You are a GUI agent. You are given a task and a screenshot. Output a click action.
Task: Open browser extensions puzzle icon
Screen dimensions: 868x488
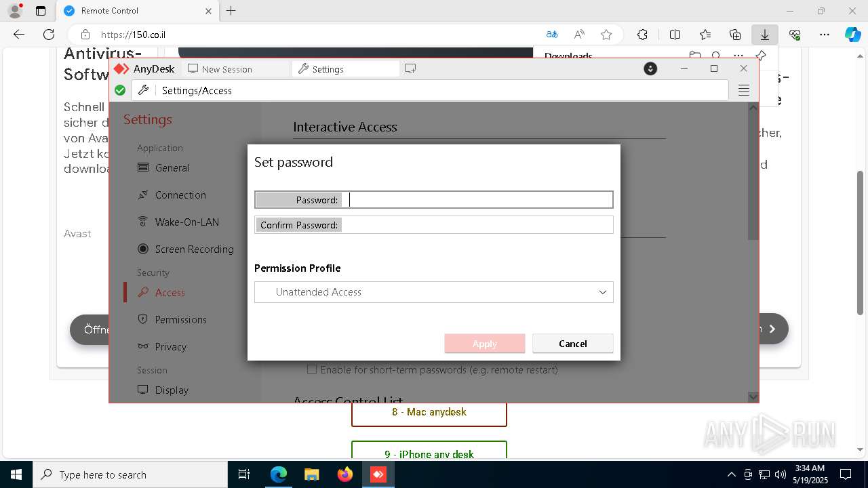[642, 35]
